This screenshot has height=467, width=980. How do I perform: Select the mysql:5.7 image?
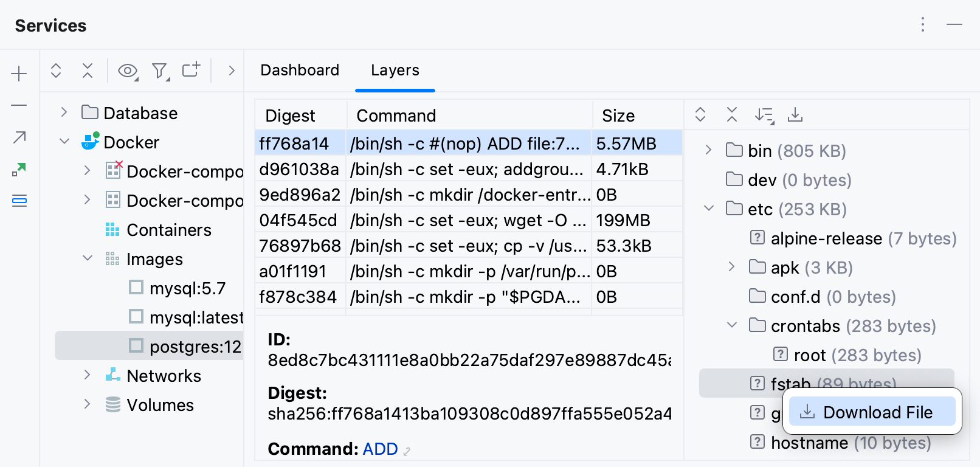187,288
